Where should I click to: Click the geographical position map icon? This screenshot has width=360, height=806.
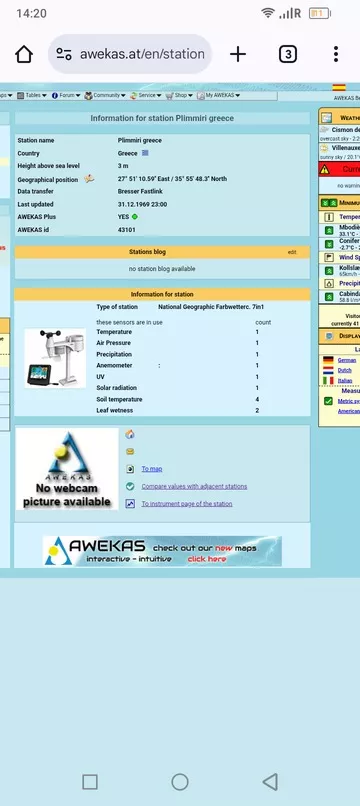point(89,179)
